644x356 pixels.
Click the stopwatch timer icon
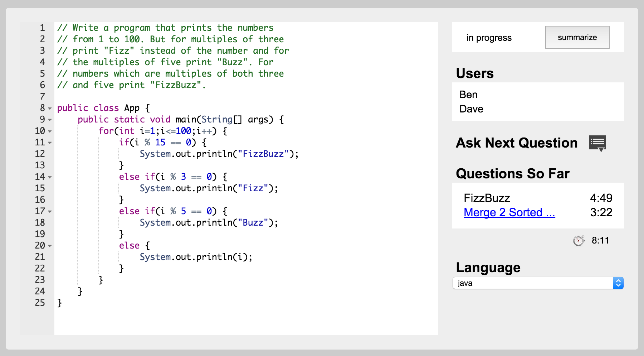tap(578, 241)
